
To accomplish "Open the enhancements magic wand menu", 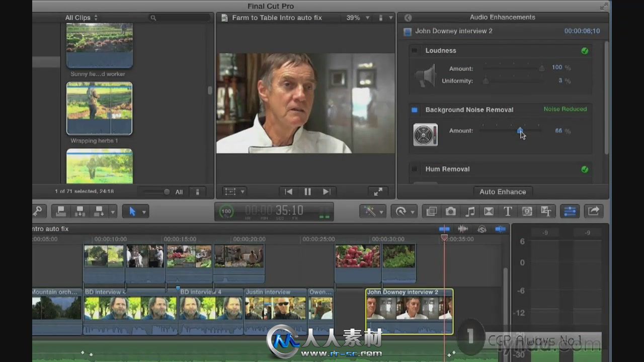I will pos(373,211).
